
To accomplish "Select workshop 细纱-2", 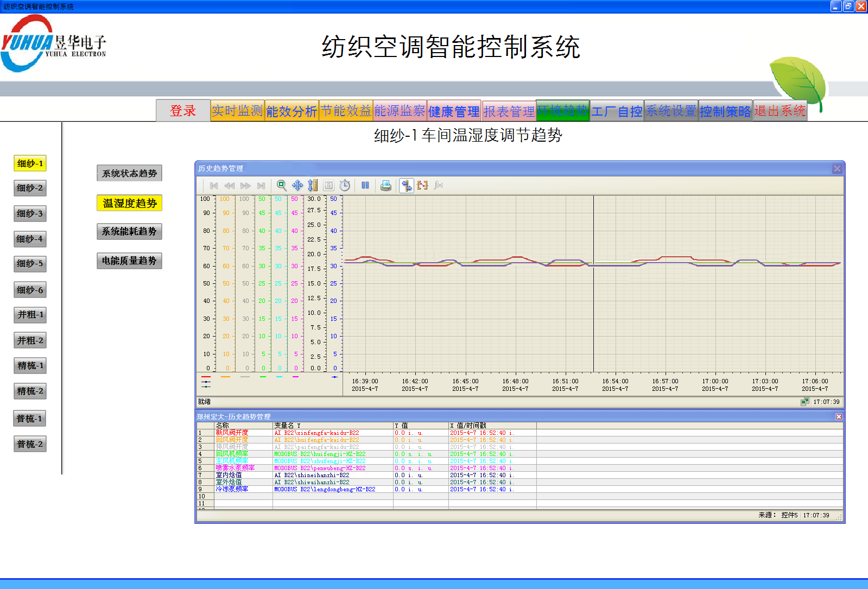I will pos(30,188).
